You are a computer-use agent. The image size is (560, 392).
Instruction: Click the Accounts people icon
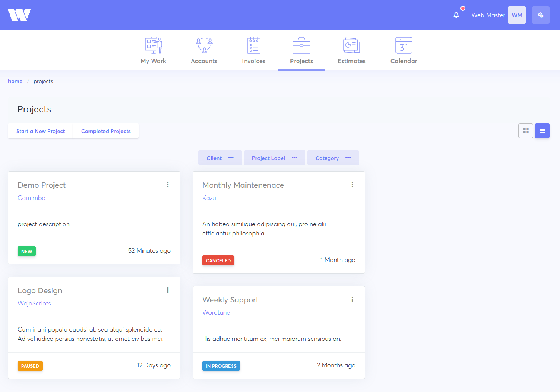[x=204, y=45]
